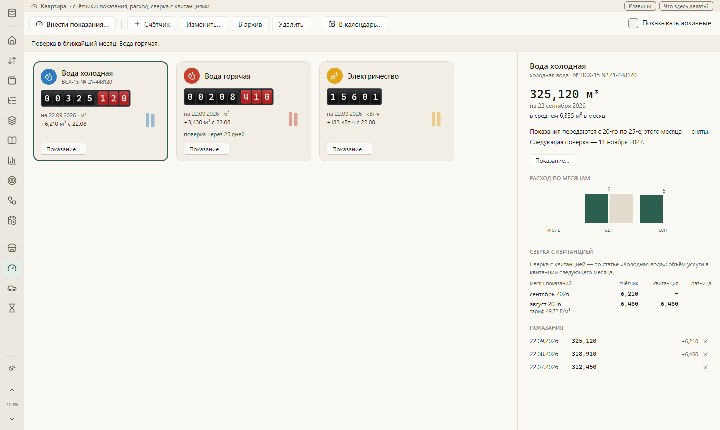Screen dimensions: 720x430
Task: Open the hourglass sidebar icon
Action: (x=12, y=308)
